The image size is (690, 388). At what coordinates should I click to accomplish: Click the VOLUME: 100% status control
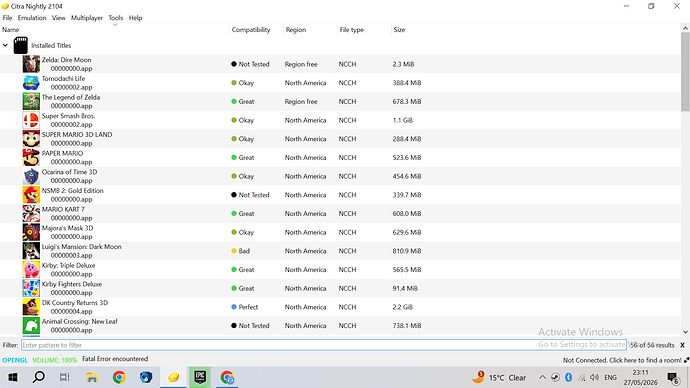55,360
